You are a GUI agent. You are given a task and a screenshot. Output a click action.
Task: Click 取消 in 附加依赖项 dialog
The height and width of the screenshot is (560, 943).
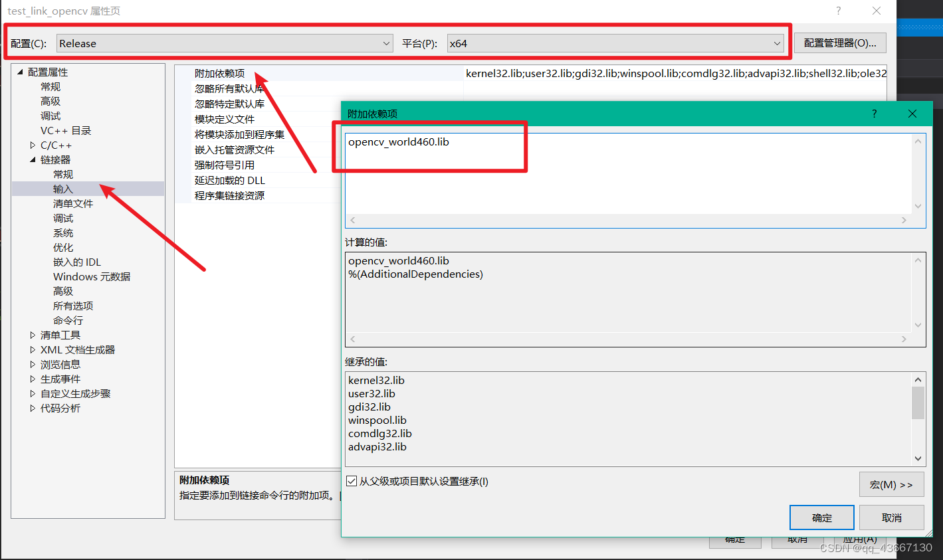click(x=891, y=517)
